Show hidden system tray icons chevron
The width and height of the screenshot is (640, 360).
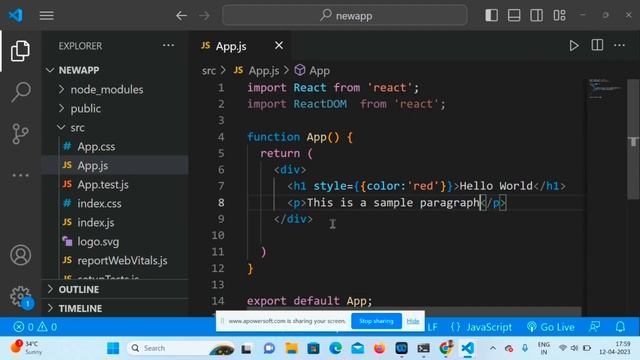(x=493, y=348)
